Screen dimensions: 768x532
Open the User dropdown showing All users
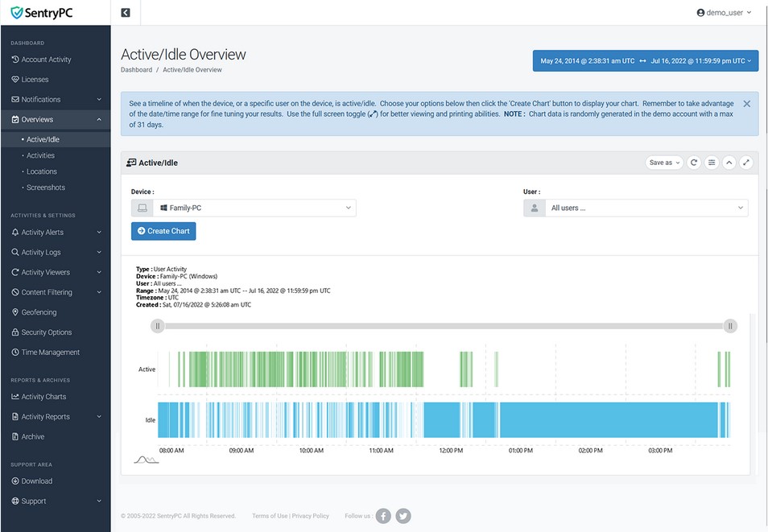pos(646,208)
